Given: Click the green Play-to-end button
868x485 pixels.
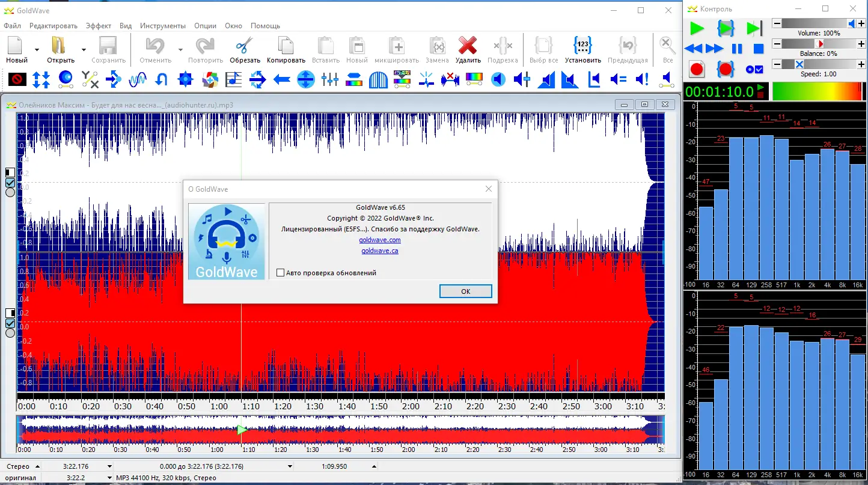Looking at the screenshot, I should click(754, 28).
